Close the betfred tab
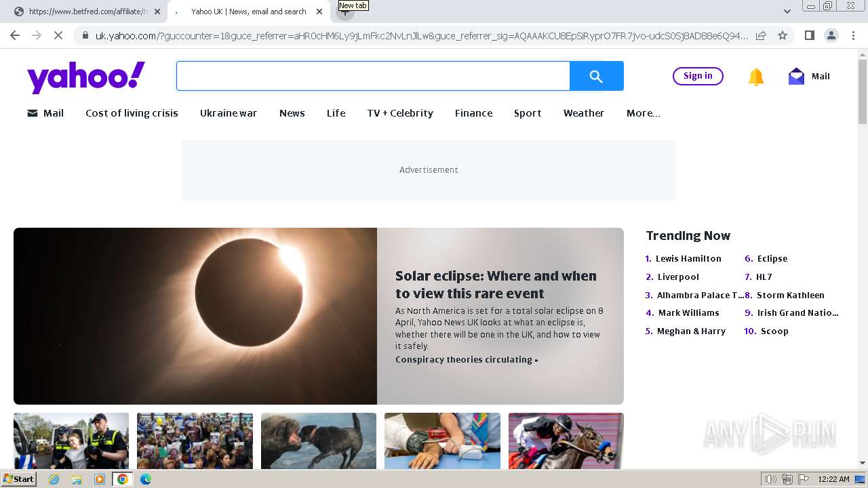 point(157,12)
